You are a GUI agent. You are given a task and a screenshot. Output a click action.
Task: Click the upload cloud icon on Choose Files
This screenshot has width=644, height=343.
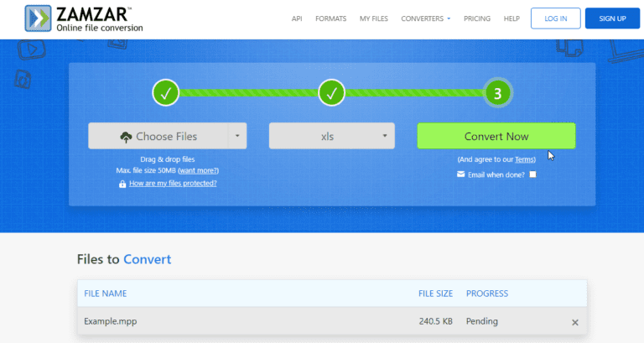(127, 137)
